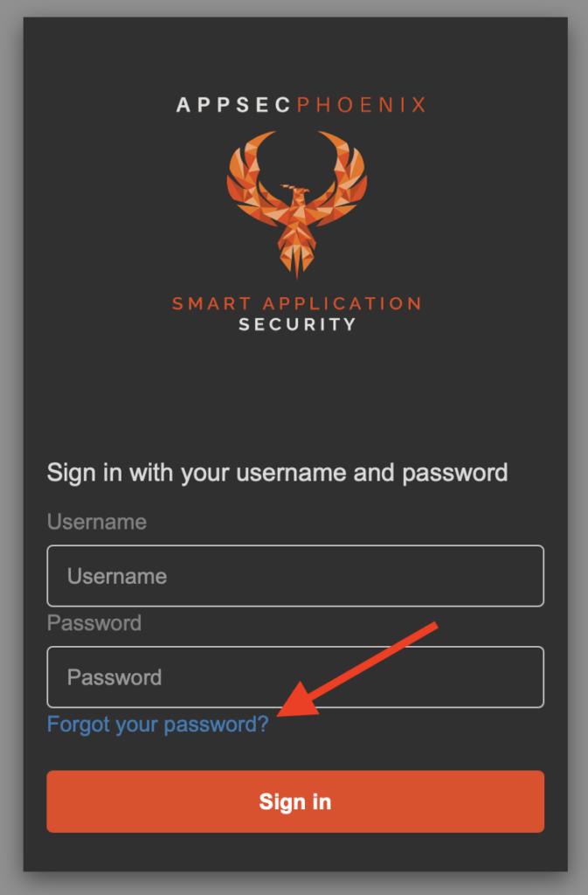Click the Password label above field
This screenshot has width=588, height=895.
94,622
